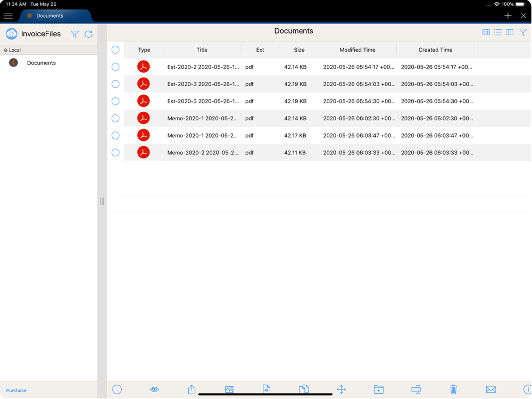Open the Purchase link

(x=16, y=390)
